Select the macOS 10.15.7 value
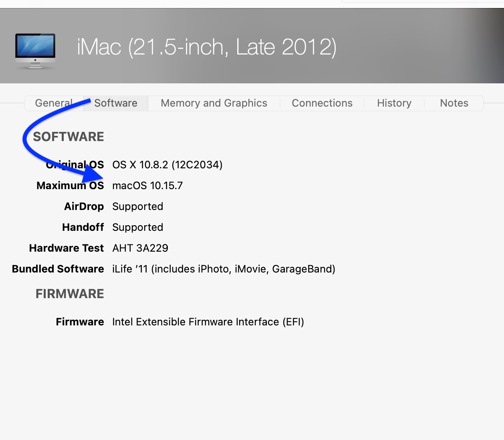This screenshot has width=504, height=440. pyautogui.click(x=147, y=186)
